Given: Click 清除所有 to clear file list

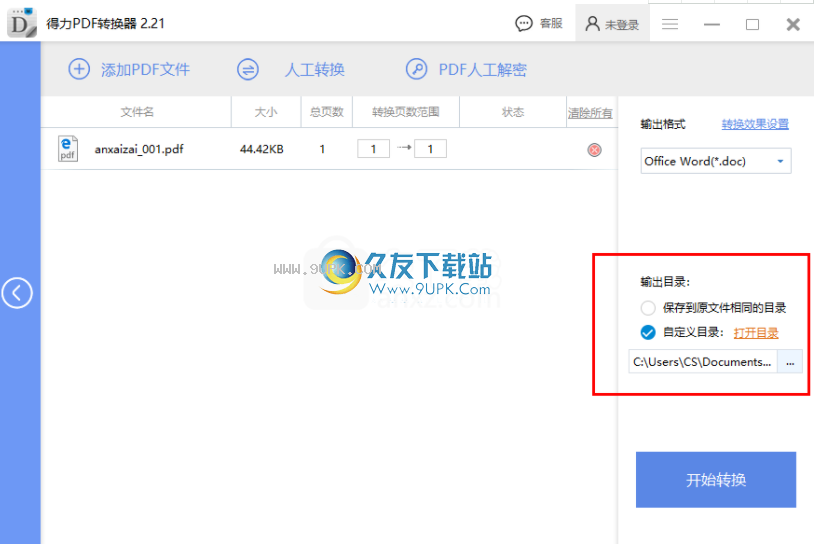Looking at the screenshot, I should point(590,113).
